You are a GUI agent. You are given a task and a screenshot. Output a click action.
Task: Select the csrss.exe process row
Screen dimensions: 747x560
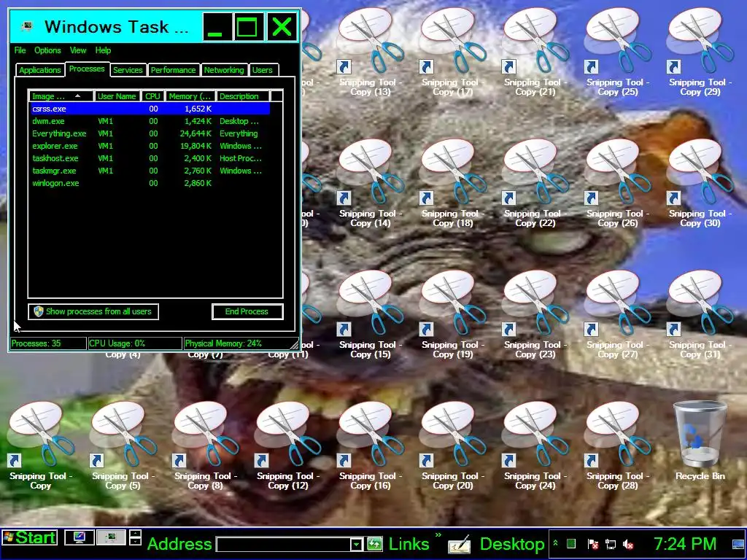150,109
